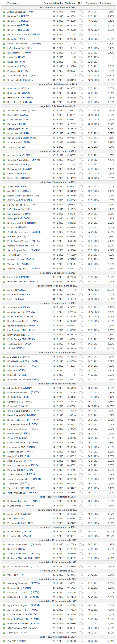Click payment date 31.12.2023 for Vittia ON
This screenshot has width=117, height=644.
pos(93,575)
